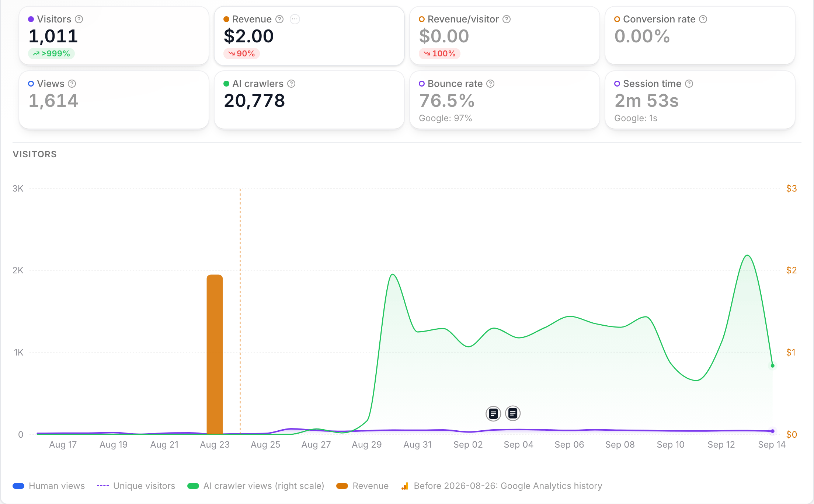Toggle the Revenue metric card

coord(309,36)
